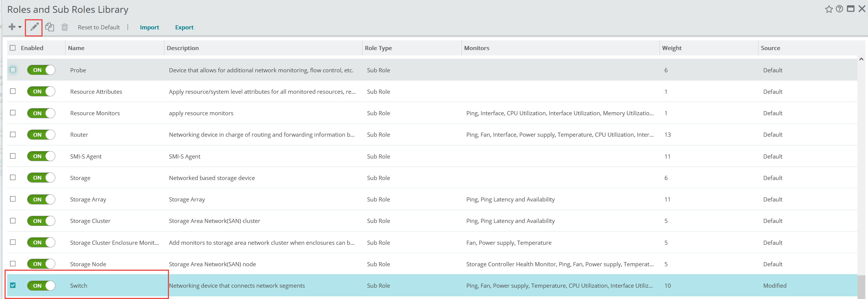The image size is (868, 299).
Task: Toggle off the Switch role switch
Action: (41, 285)
